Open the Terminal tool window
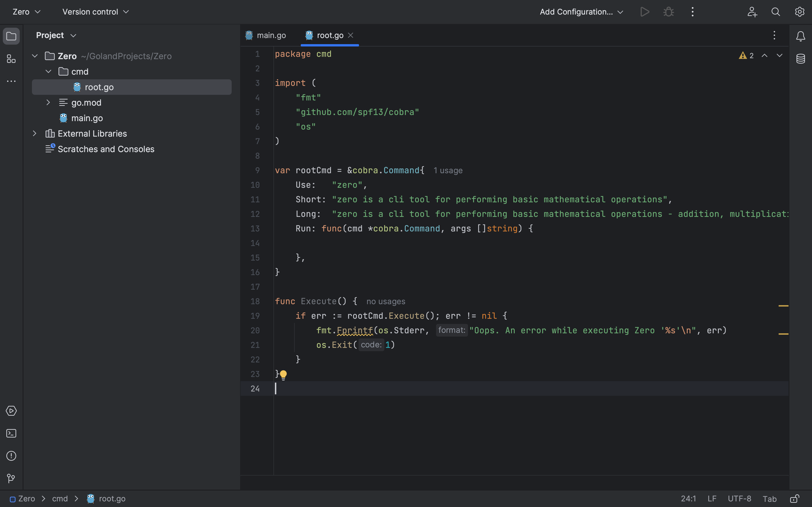This screenshot has height=507, width=812. [11, 433]
